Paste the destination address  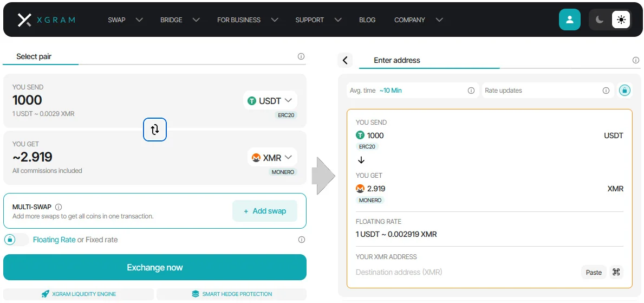(594, 272)
